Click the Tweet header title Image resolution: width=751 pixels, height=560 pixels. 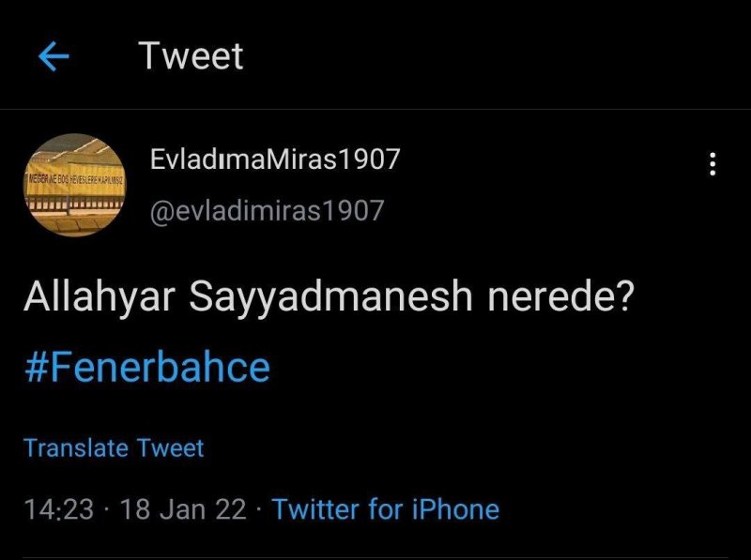click(x=192, y=56)
